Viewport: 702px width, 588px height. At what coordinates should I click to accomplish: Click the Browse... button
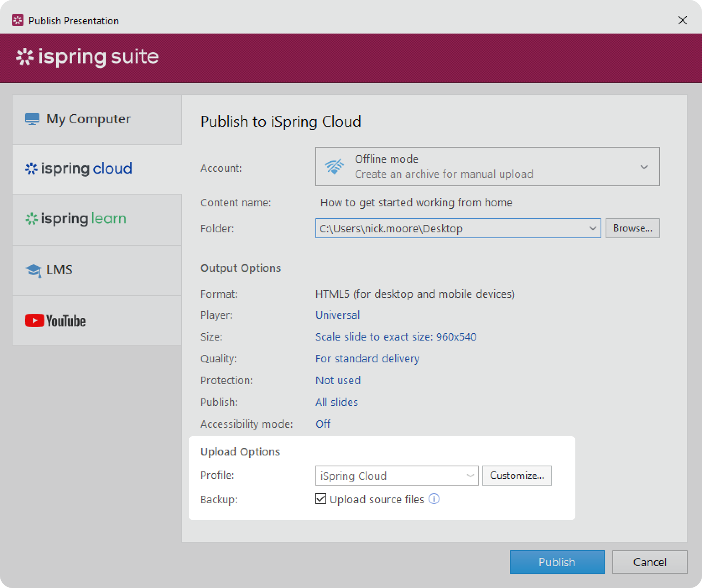(x=632, y=228)
